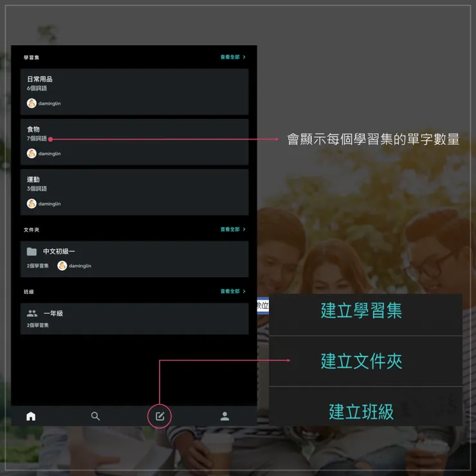Viewport: 476px width, 476px height.
Task: Open the 運動 study set
Action: [x=134, y=192]
